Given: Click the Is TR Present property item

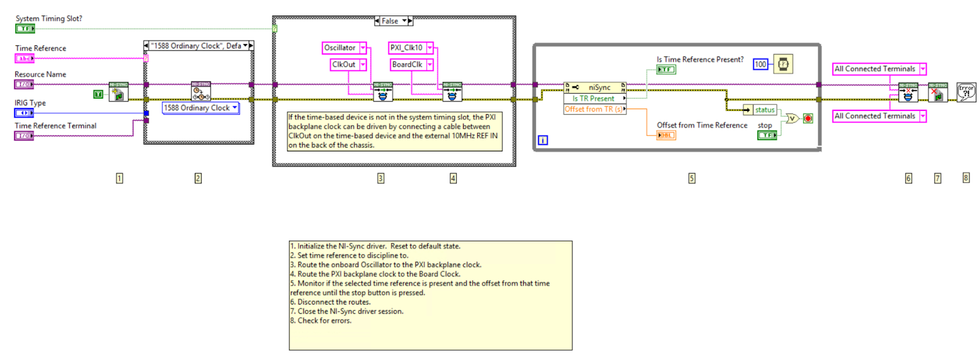Looking at the screenshot, I should (x=594, y=99).
